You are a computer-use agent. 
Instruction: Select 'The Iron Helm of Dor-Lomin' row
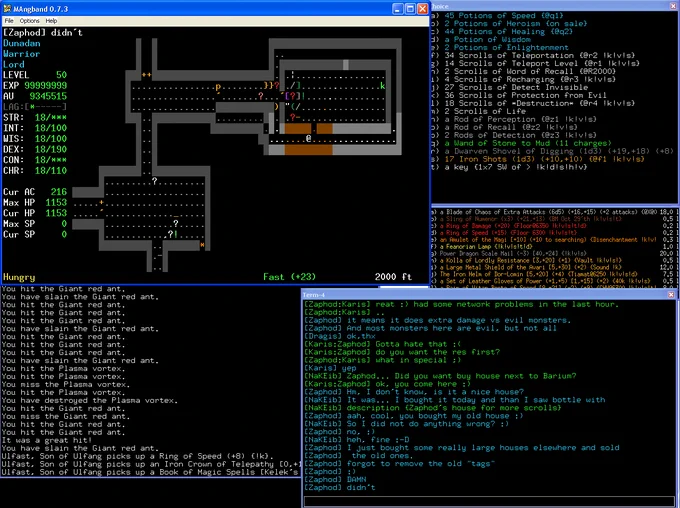point(553,275)
